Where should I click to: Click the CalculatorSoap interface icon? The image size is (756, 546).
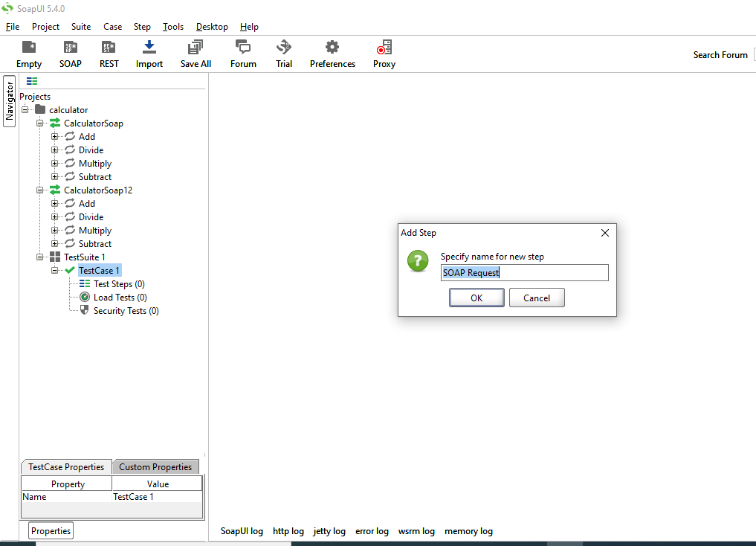pos(56,123)
